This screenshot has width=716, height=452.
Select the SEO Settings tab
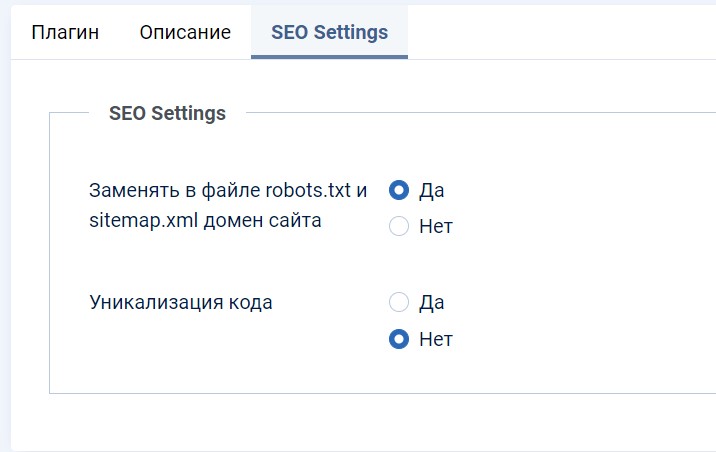point(329,32)
